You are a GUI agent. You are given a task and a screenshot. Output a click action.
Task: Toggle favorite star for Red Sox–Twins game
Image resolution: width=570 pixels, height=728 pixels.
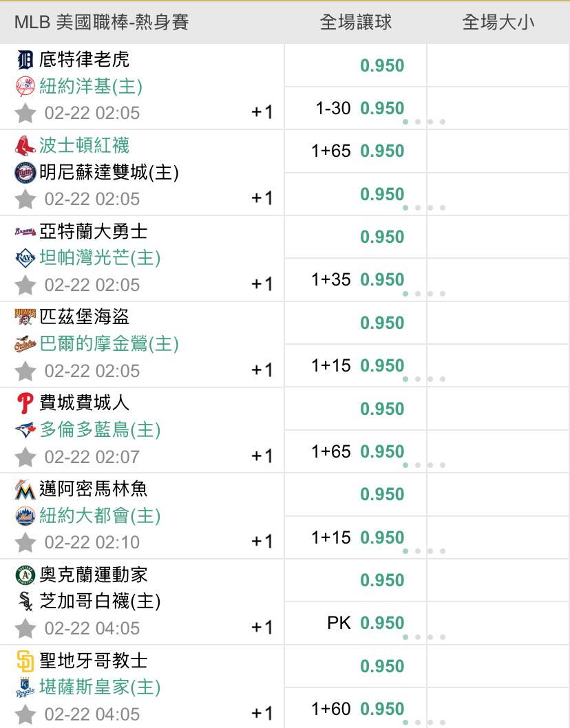[x=25, y=199]
